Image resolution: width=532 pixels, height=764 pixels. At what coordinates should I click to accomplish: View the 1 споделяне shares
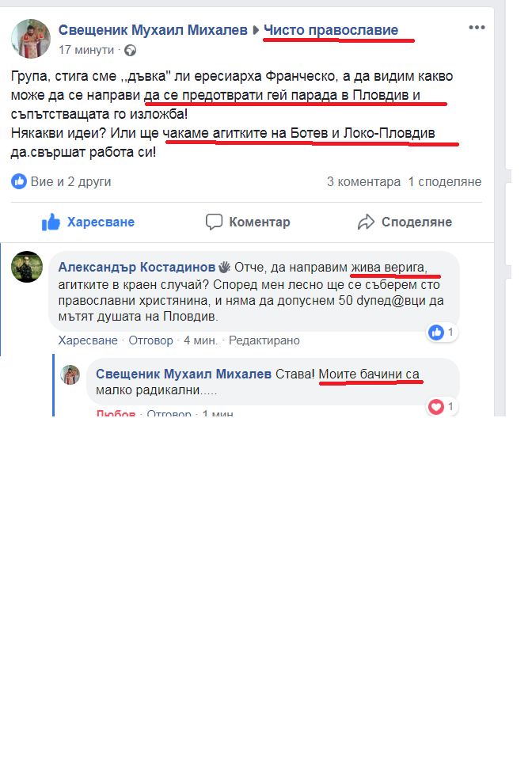(445, 182)
